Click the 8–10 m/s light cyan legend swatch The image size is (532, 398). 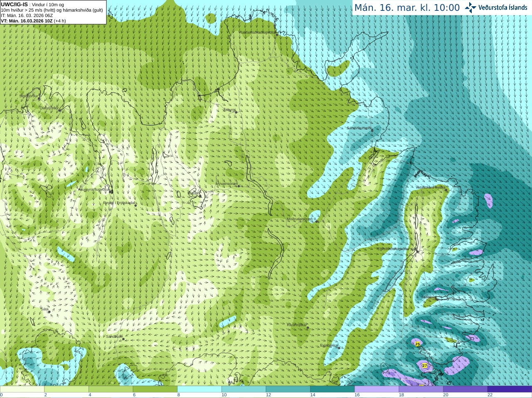[x=199, y=389]
